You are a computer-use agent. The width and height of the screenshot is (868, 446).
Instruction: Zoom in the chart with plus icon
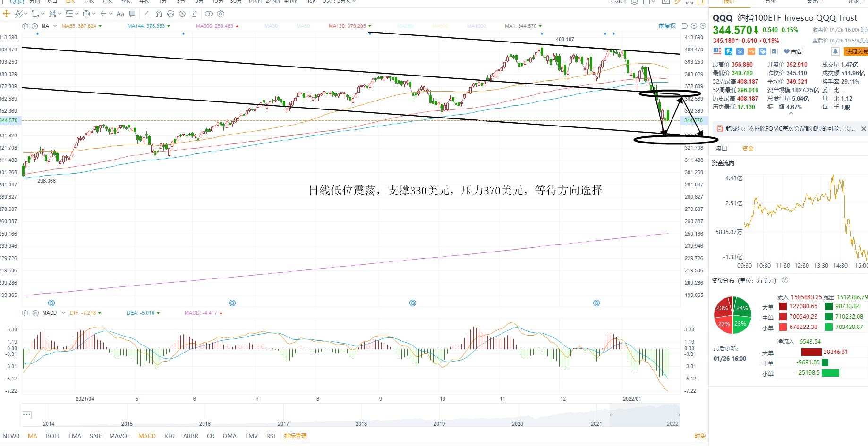pyautogui.click(x=702, y=26)
